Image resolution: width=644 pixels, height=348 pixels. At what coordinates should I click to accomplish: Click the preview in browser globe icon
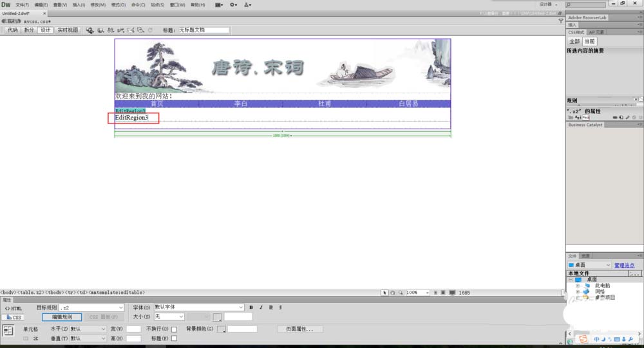[x=100, y=30]
